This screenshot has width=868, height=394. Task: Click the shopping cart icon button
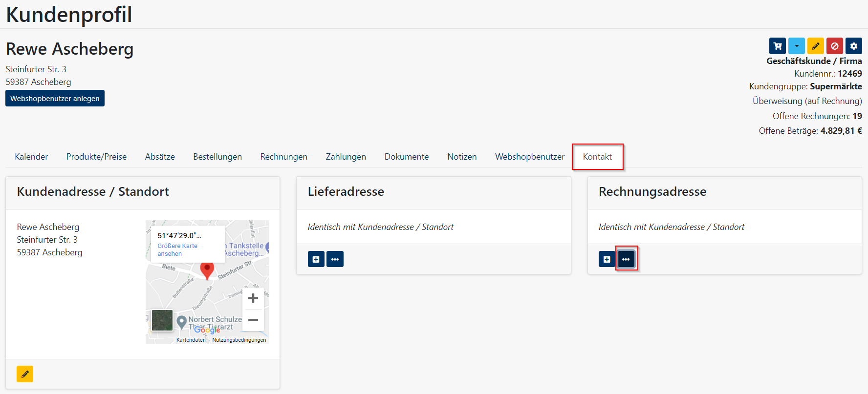point(777,46)
